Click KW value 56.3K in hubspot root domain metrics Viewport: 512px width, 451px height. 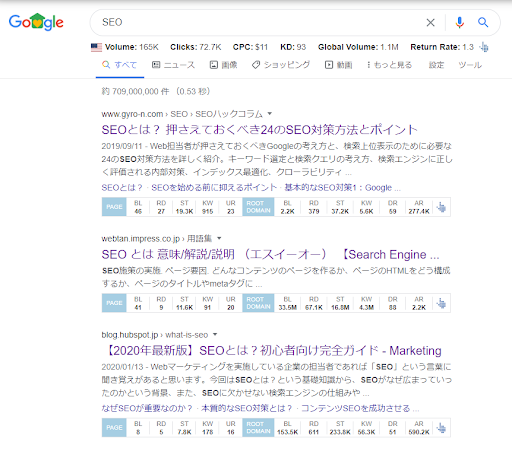point(366,432)
